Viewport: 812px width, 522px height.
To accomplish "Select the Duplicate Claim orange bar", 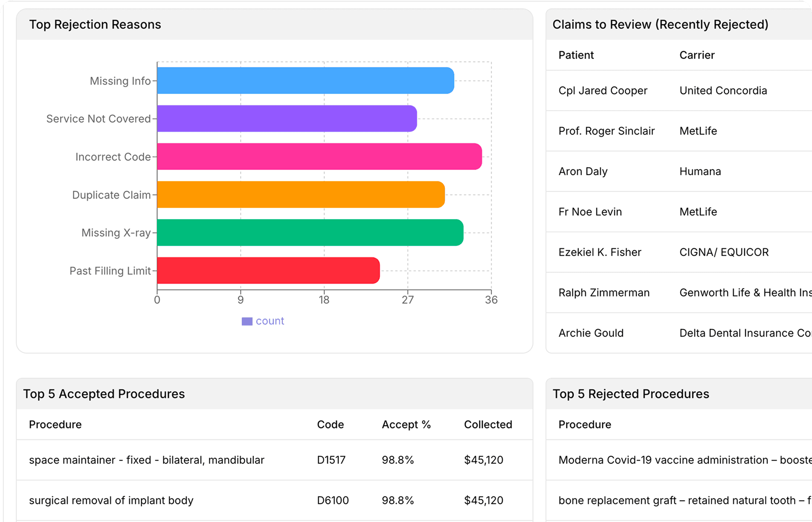I will pos(301,194).
